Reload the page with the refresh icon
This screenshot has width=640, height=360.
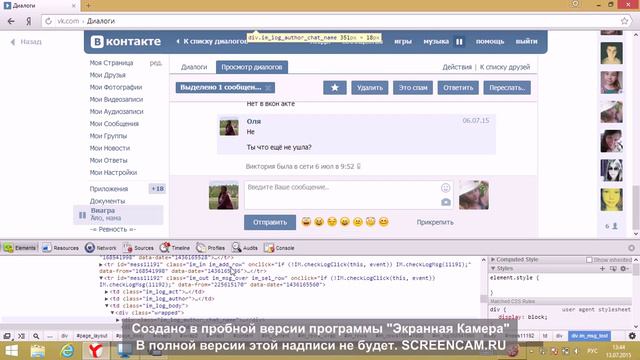coord(48,21)
